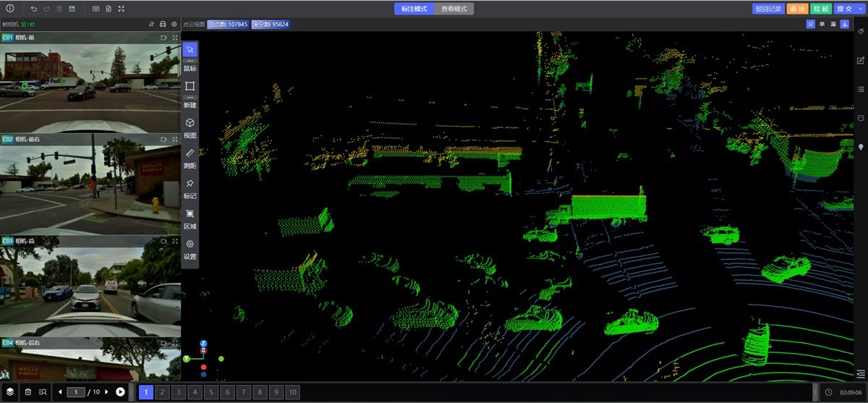Open the document icon in top toolbar
The image size is (868, 403).
coord(109,9)
